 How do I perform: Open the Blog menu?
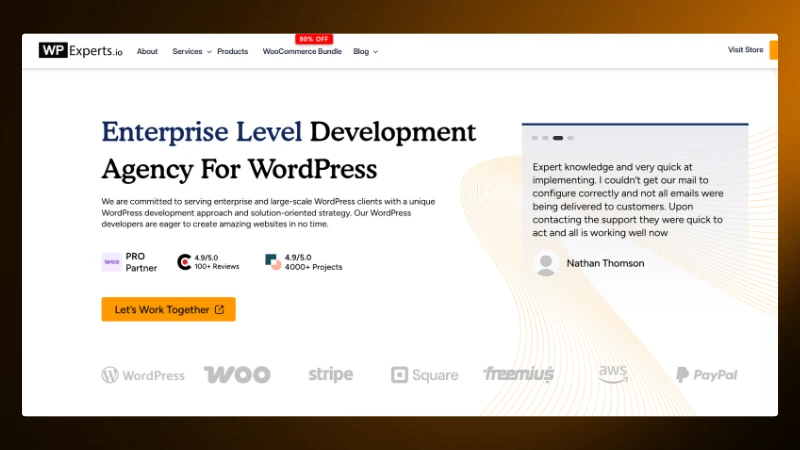point(361,52)
